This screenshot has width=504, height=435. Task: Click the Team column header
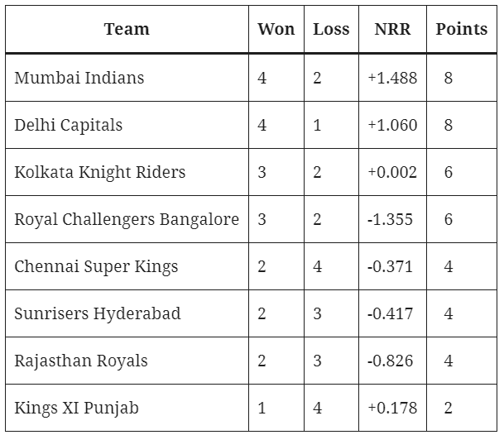pyautogui.click(x=127, y=29)
